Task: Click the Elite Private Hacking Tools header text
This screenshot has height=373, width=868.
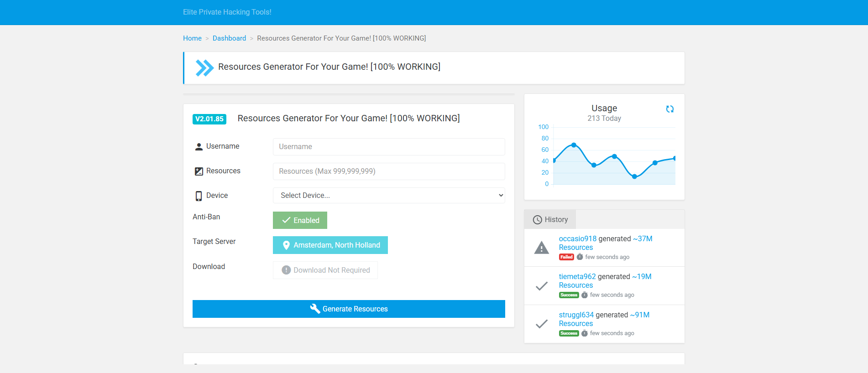Action: [227, 12]
